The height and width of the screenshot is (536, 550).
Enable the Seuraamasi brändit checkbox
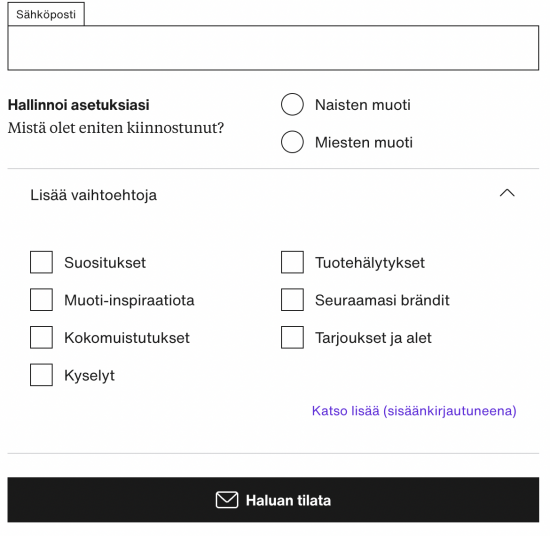point(292,300)
